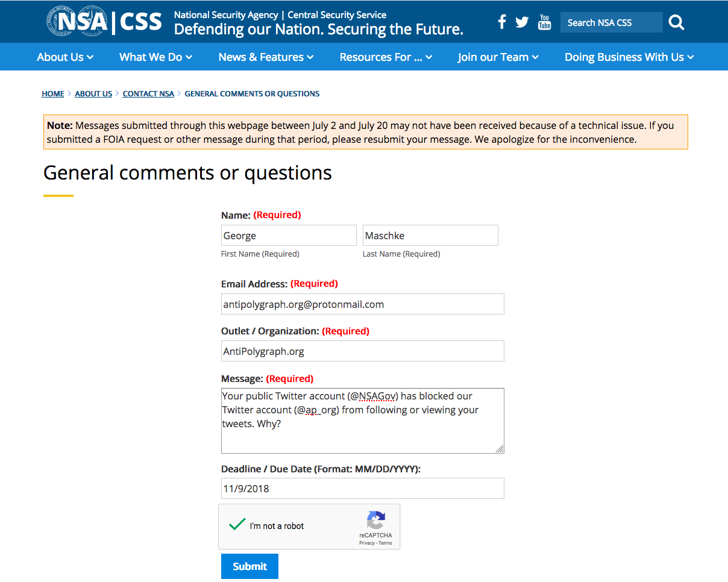Follow the CONTACT NSA breadcrumb link

[148, 94]
